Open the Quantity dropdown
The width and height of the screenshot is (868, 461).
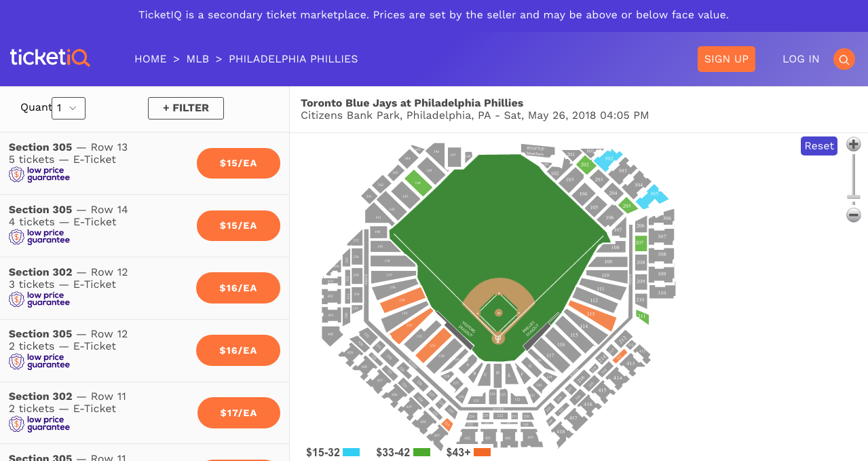pyautogui.click(x=69, y=108)
